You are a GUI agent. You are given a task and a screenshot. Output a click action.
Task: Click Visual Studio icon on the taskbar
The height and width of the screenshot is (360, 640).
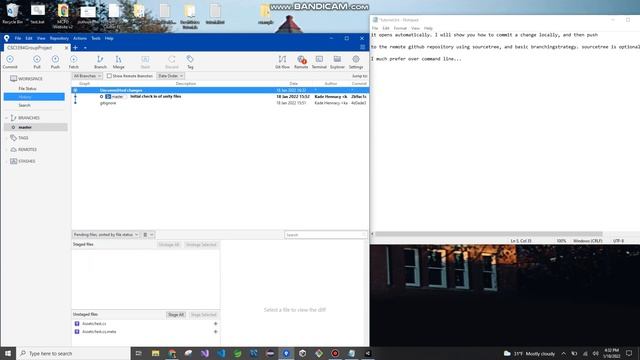tap(205, 353)
